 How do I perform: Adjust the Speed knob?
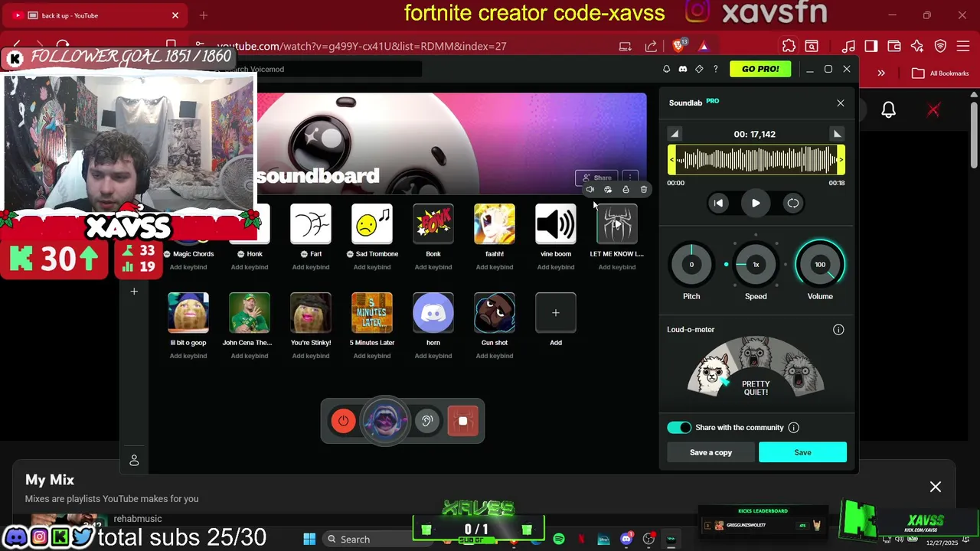tap(756, 265)
